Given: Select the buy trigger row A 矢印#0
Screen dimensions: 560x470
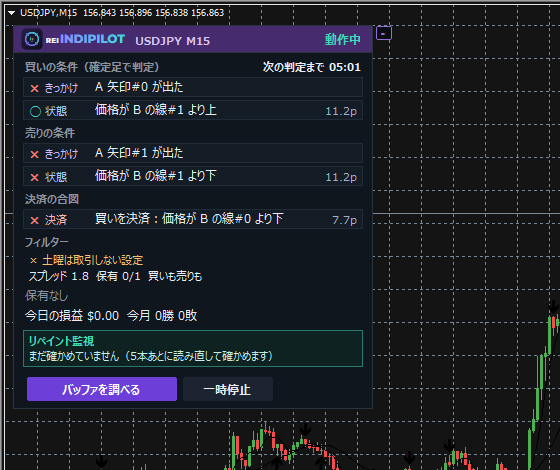Looking at the screenshot, I should 193,87.
